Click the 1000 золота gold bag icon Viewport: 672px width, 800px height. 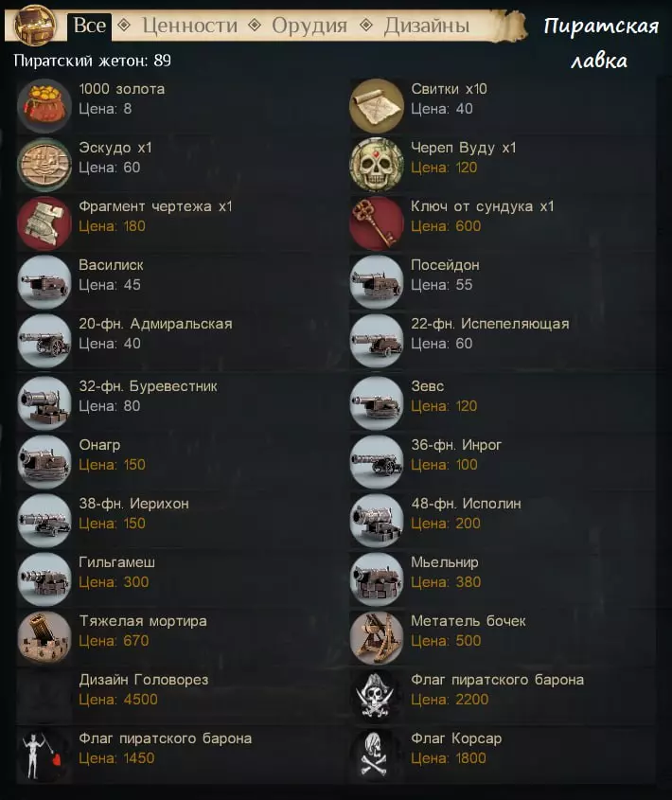point(44,105)
